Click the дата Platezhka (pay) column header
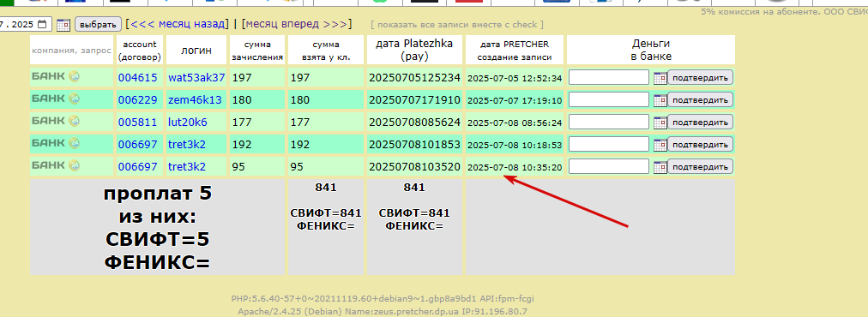 [x=414, y=50]
